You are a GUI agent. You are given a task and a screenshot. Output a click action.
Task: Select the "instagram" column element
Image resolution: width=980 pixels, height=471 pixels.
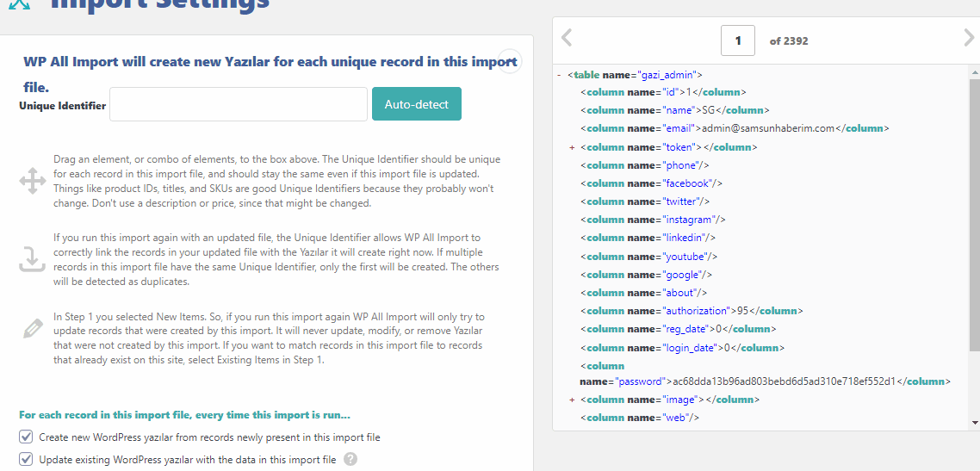pos(653,220)
